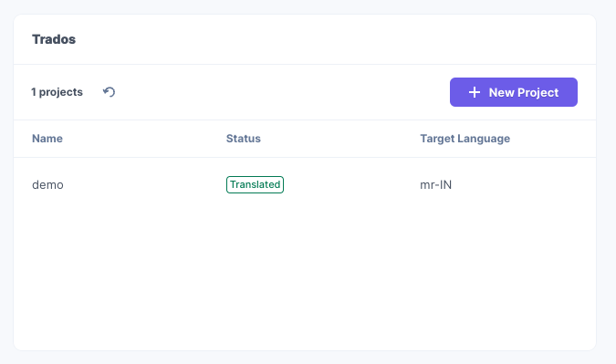Click the word Translated in the badge

coord(255,184)
